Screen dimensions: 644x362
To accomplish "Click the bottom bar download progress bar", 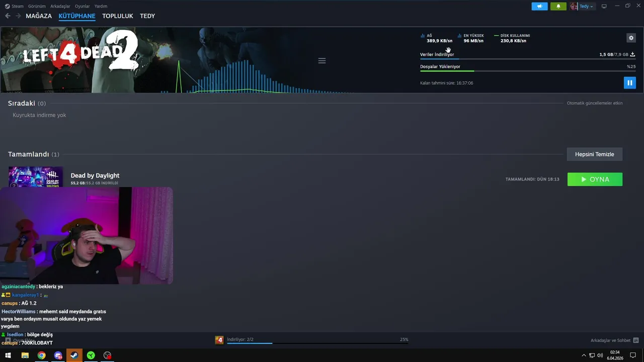I will tap(317, 343).
